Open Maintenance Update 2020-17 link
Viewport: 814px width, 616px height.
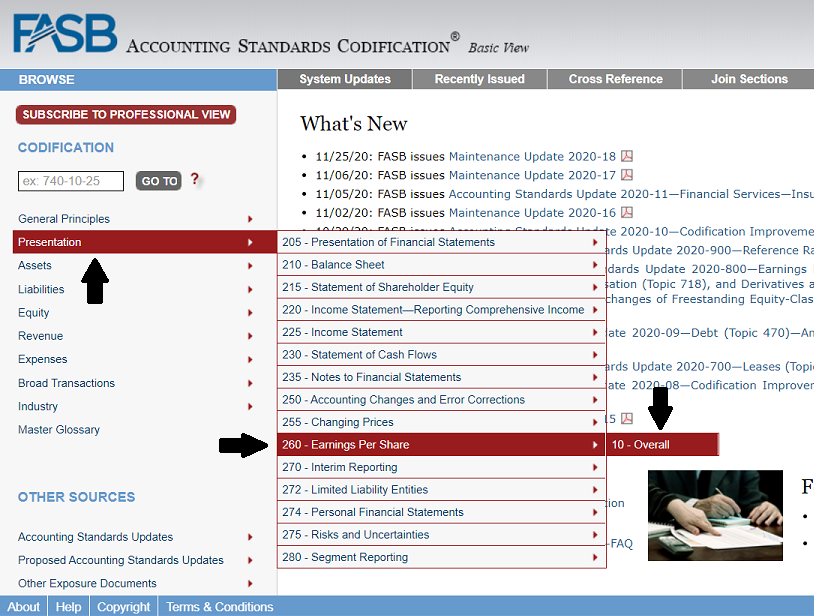click(x=532, y=175)
